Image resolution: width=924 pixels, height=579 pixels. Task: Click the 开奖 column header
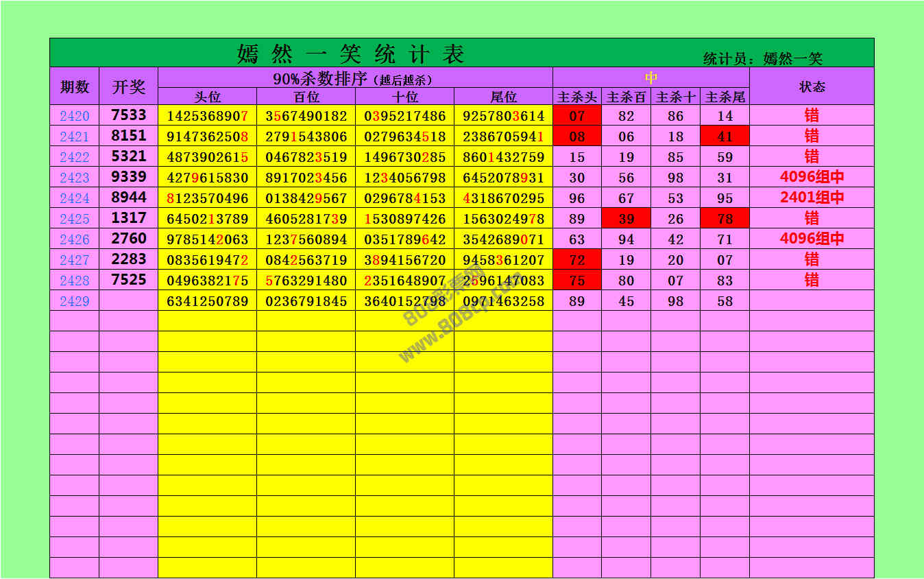pyautogui.click(x=128, y=86)
